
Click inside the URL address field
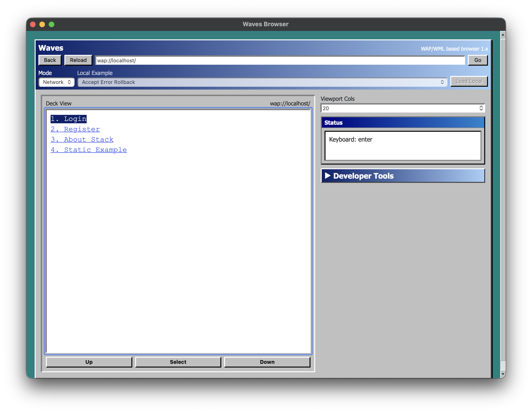[280, 61]
